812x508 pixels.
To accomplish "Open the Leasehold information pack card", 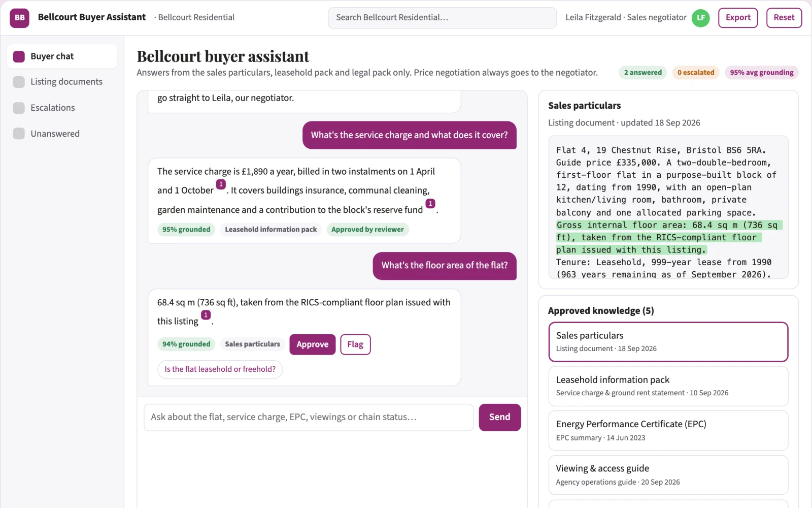I will point(668,386).
